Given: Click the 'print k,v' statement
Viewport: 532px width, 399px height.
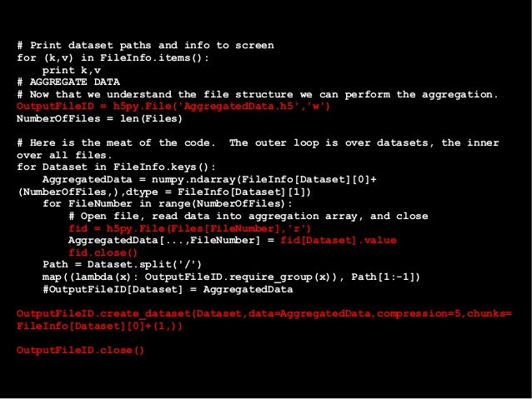Looking at the screenshot, I should coord(72,70).
